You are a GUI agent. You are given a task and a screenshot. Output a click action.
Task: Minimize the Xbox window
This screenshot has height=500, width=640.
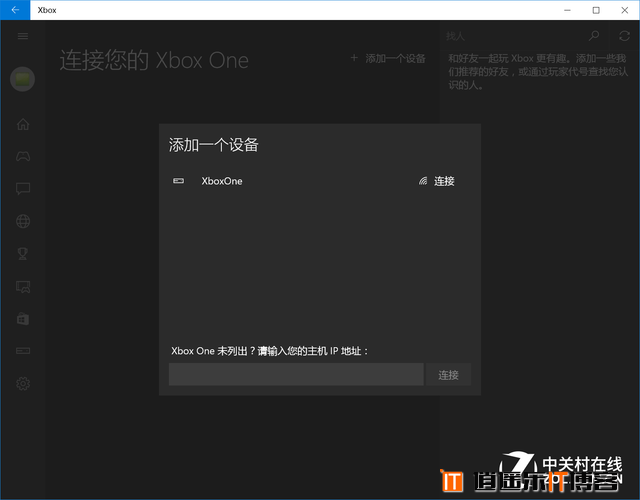point(567,10)
